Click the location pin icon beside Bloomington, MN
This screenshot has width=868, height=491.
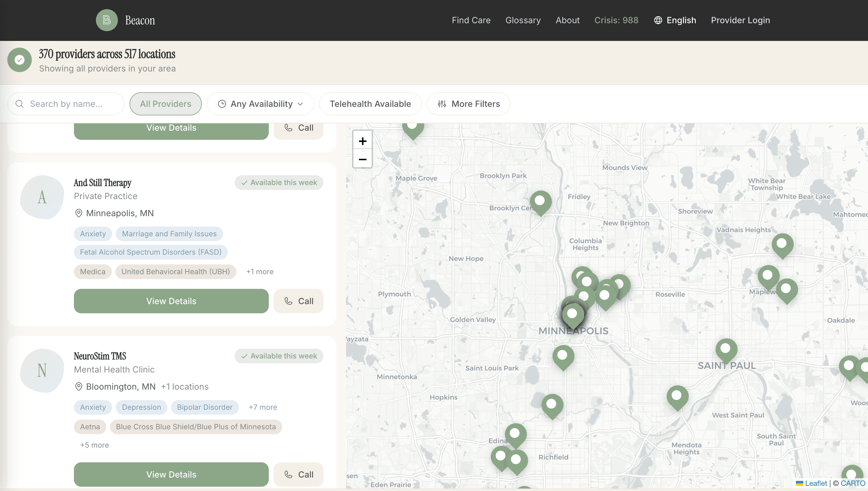click(x=78, y=387)
